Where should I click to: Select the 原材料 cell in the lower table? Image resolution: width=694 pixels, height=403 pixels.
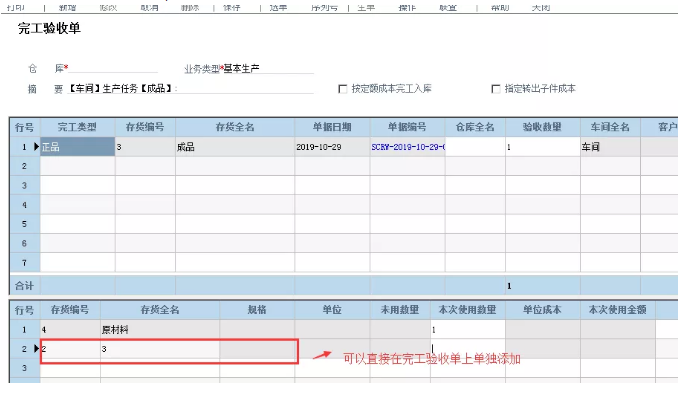point(160,330)
